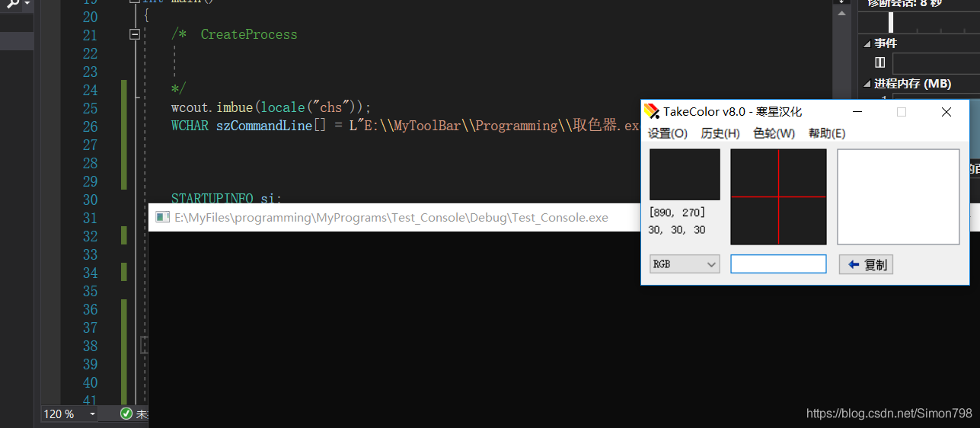The image size is (980, 428).
Task: Click the green checkmark status icon
Action: pos(126,414)
